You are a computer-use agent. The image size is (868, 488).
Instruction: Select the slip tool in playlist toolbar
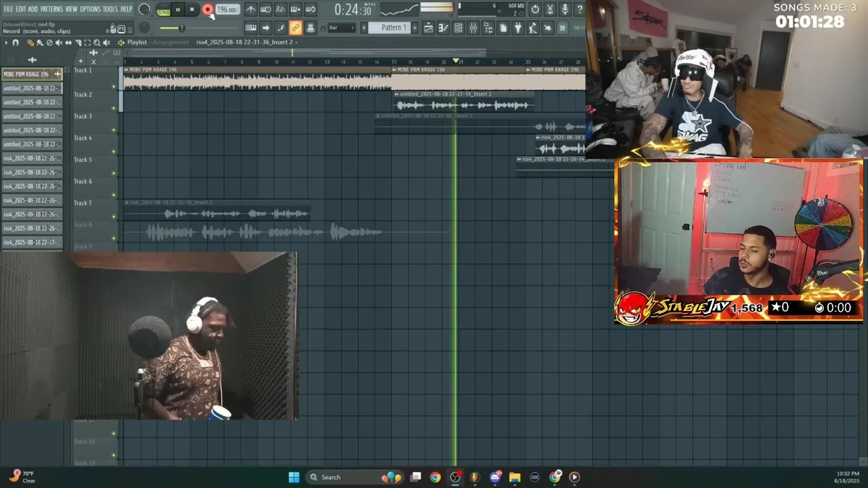coord(68,42)
